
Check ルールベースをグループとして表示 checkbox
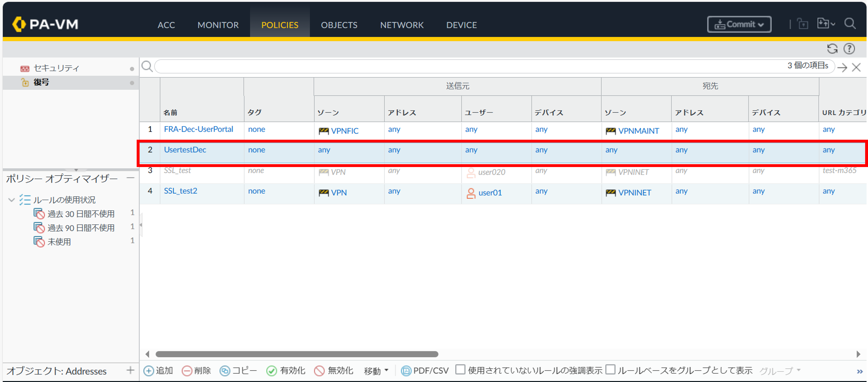pos(610,370)
